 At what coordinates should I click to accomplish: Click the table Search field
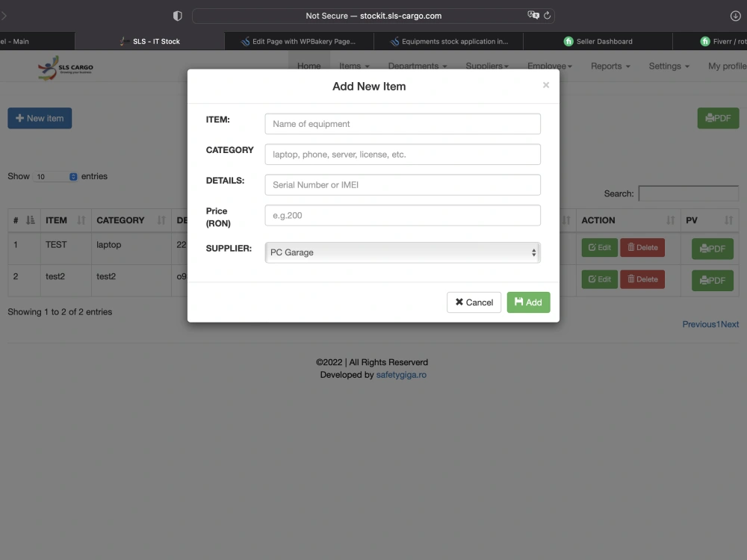tap(689, 193)
